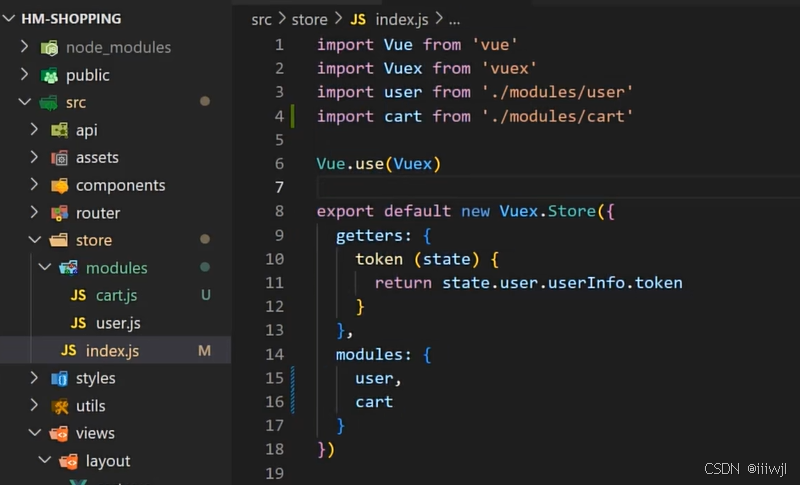Click the JS icon of index.js in explorer
Image resolution: width=800 pixels, height=485 pixels.
click(x=68, y=350)
